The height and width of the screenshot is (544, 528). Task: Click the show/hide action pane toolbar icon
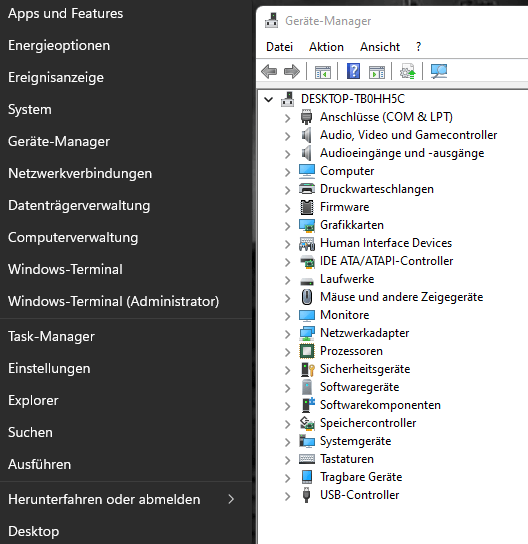pyautogui.click(x=377, y=72)
